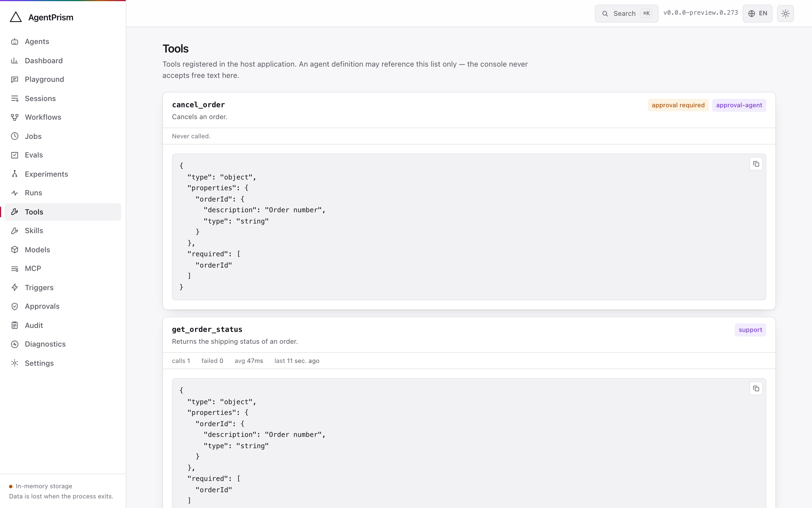Image resolution: width=812 pixels, height=508 pixels.
Task: Click the 'failed 0' statistic
Action: [212, 361]
